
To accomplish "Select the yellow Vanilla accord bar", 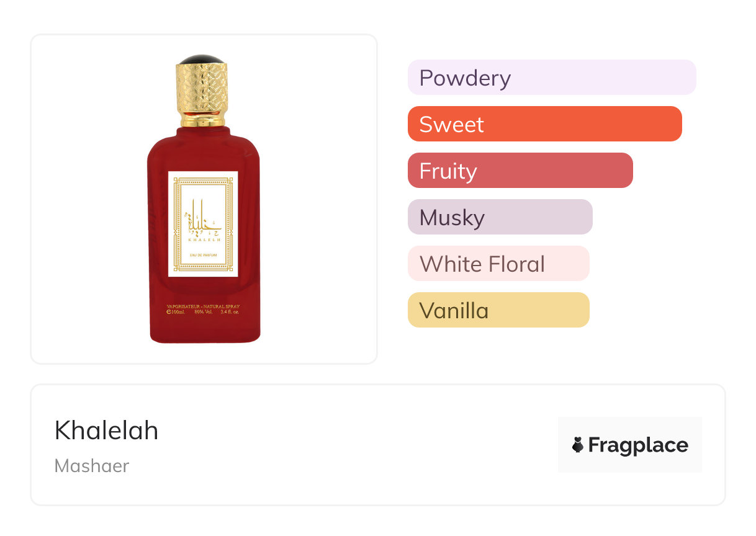I will click(x=498, y=310).
